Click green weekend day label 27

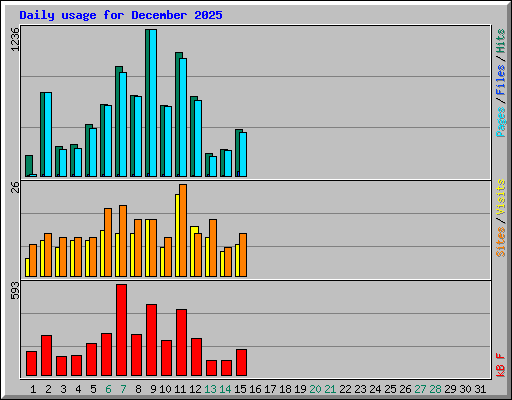[x=420, y=389]
